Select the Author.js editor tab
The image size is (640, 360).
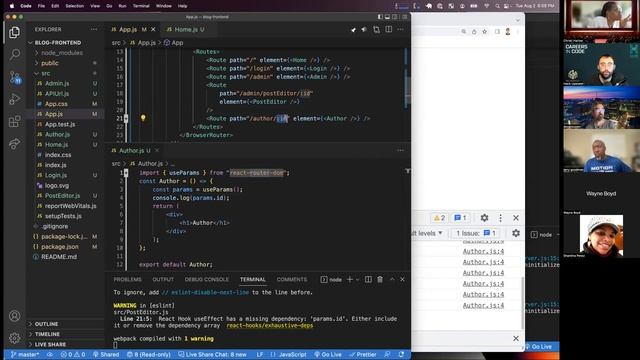tap(131, 151)
